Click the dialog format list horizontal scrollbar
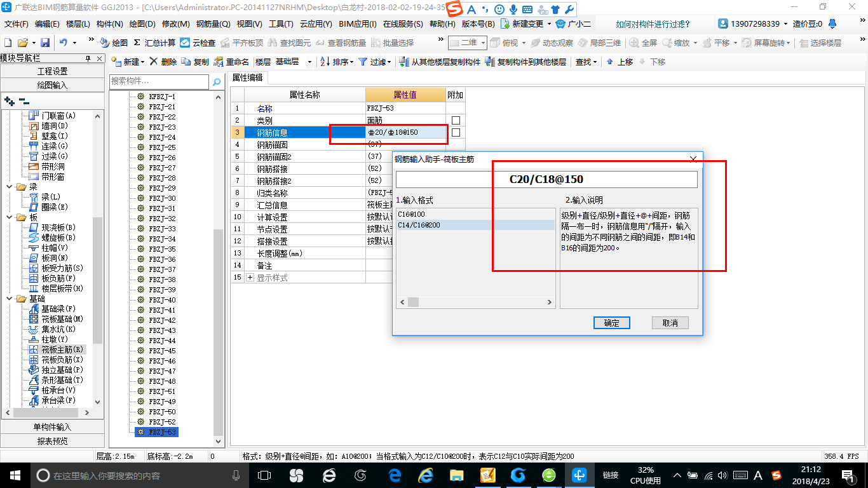Viewport: 868px width, 488px height. 475,302
